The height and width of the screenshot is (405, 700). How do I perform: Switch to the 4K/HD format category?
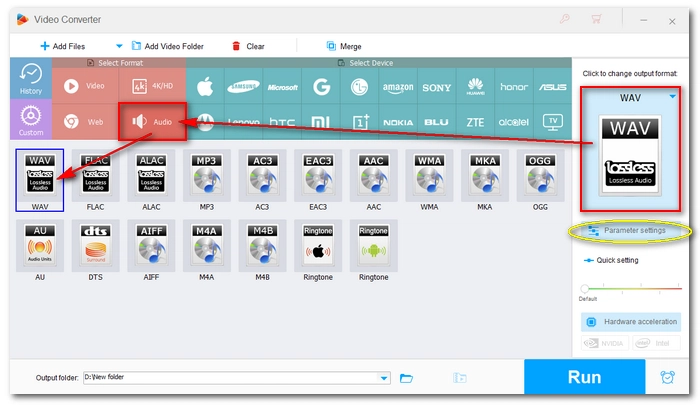pos(152,86)
